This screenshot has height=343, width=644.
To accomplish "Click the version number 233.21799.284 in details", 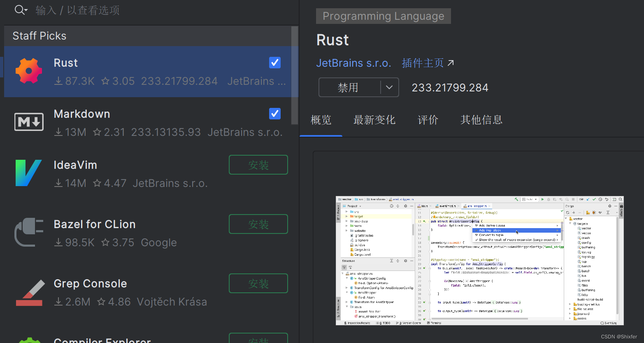I will click(x=450, y=88).
